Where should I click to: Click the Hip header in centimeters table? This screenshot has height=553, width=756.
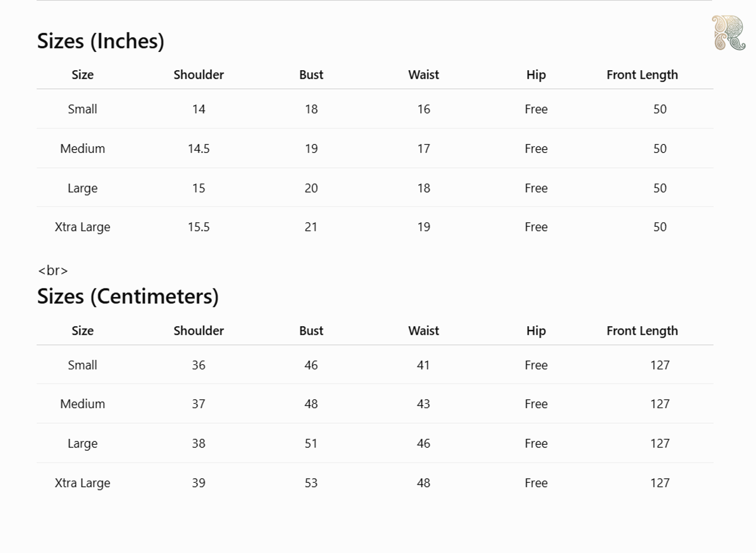tap(536, 331)
